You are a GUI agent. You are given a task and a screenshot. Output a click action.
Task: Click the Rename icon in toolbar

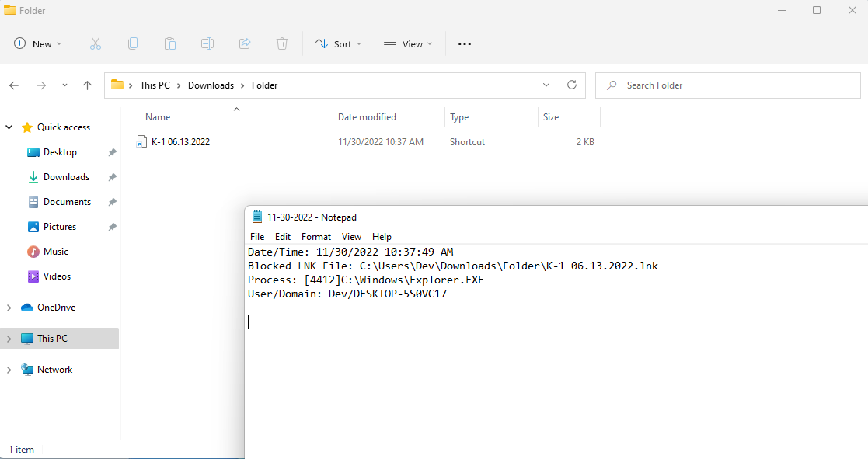[207, 43]
